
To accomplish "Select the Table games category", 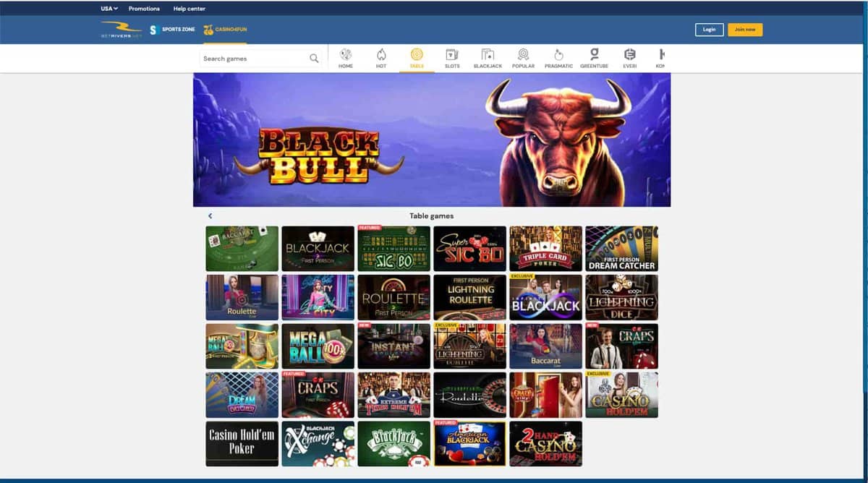I will point(417,59).
